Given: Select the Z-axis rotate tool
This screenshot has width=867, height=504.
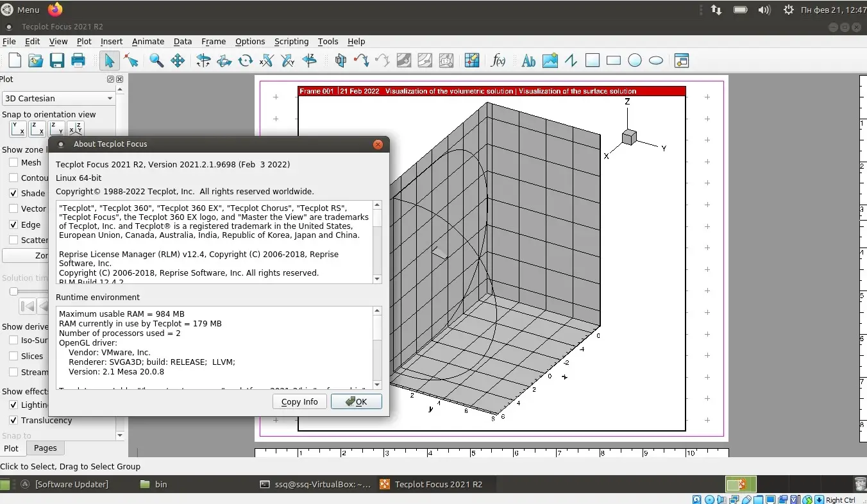Looking at the screenshot, I should click(x=309, y=60).
